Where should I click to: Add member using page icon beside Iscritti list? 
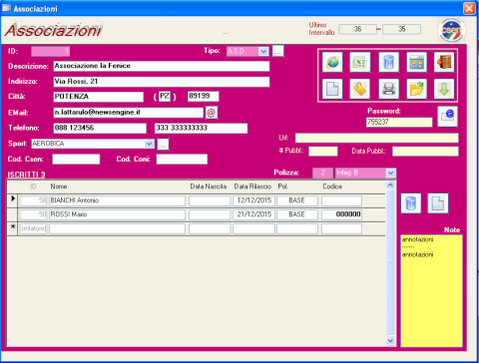[438, 203]
